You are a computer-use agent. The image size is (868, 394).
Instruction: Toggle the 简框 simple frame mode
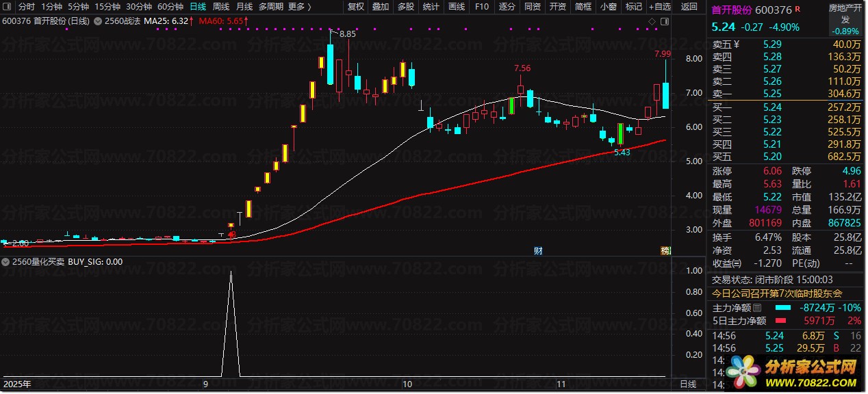pos(583,7)
